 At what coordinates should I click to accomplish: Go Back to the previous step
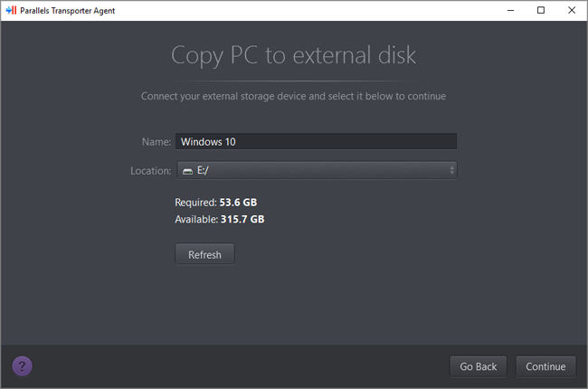click(x=478, y=366)
